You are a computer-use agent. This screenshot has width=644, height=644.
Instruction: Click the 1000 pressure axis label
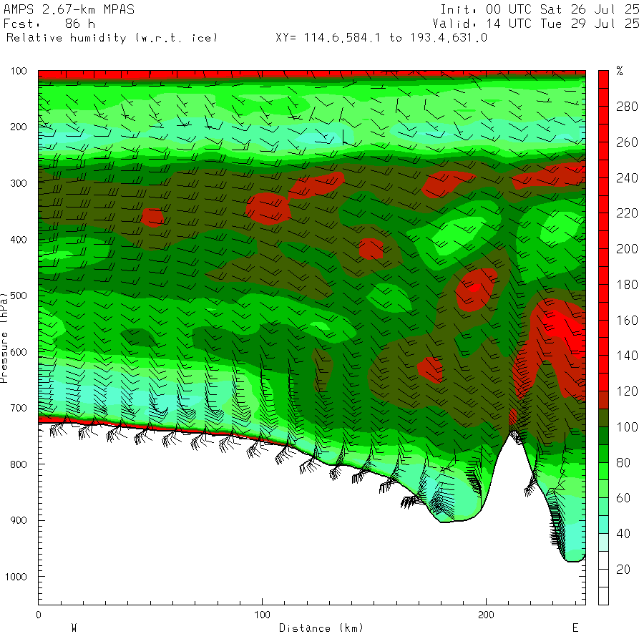click(16, 577)
